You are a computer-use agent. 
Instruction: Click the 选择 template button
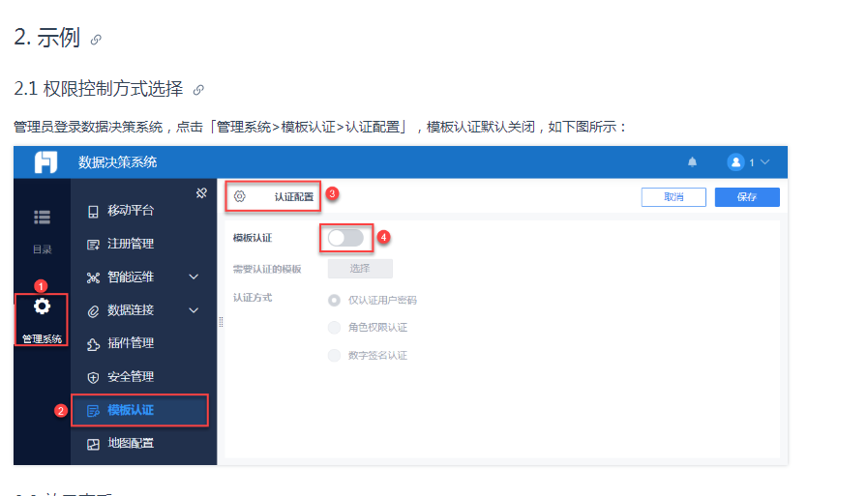click(x=360, y=269)
